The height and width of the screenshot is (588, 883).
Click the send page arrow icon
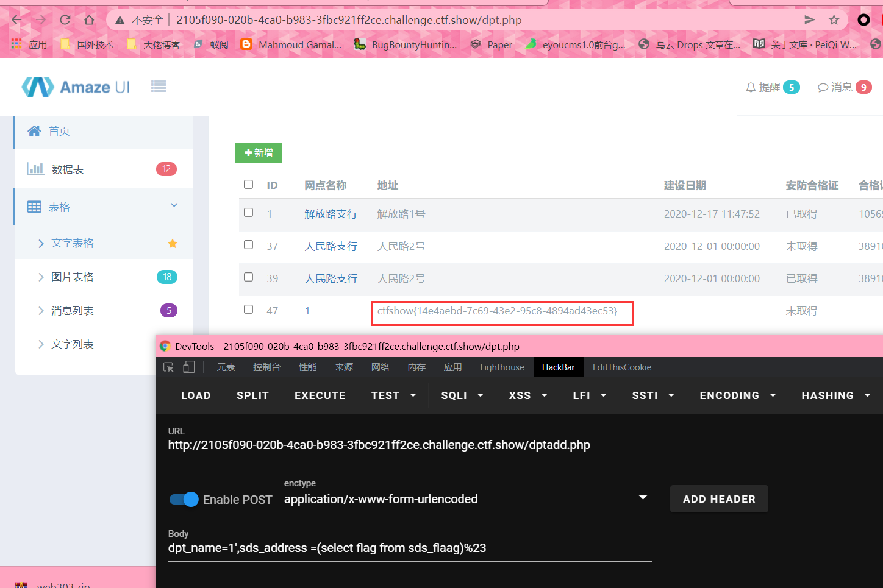pyautogui.click(x=809, y=20)
